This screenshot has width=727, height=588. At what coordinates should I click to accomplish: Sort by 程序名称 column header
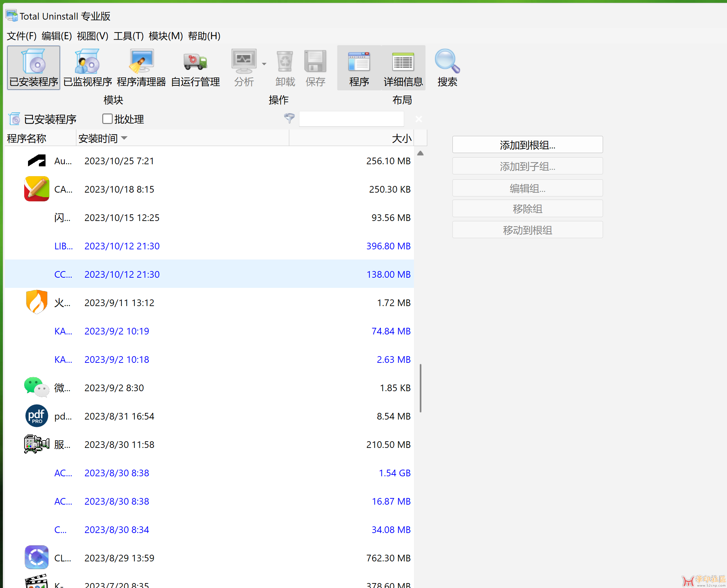[40, 138]
